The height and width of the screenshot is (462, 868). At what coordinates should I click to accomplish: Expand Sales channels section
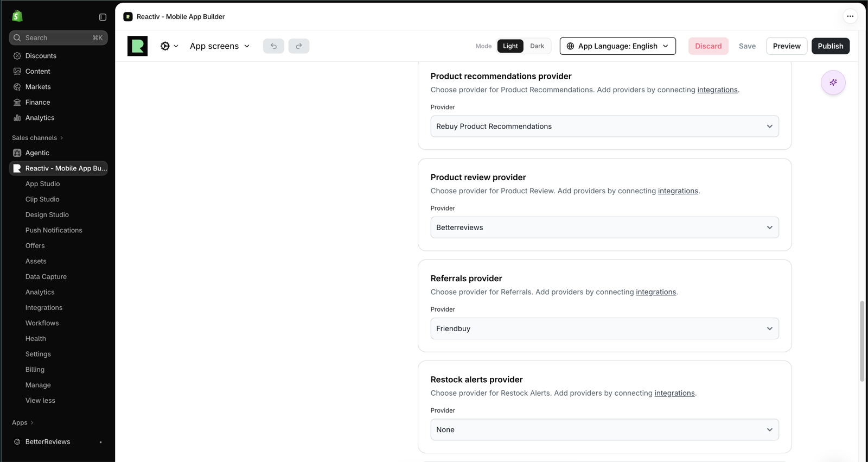[37, 138]
